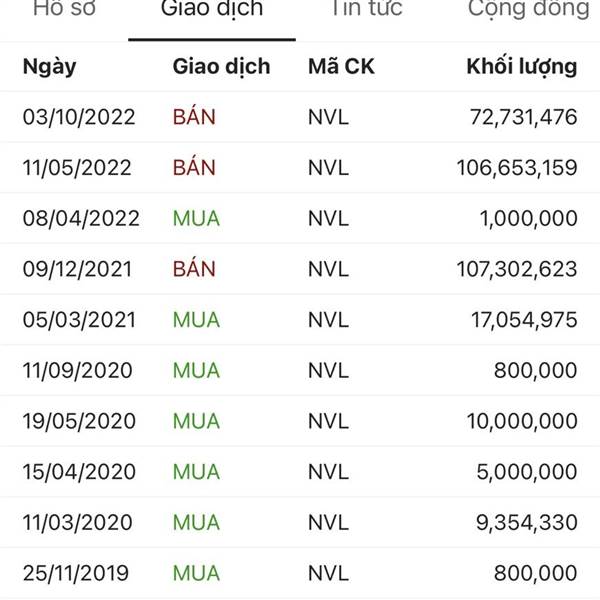Switch to the Cộng đồng tab
This screenshot has height=600, width=600.
click(x=529, y=9)
